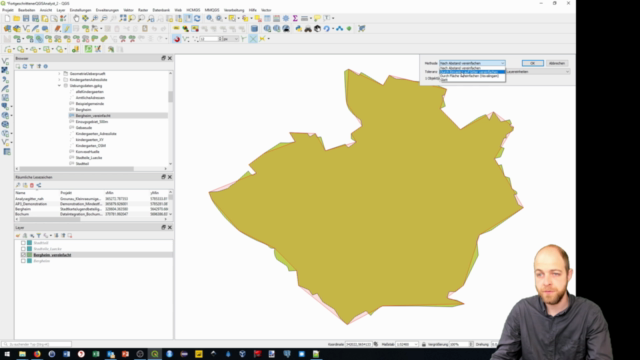This screenshot has height=360, width=640.
Task: Click the Abbrechen button
Action: coord(557,63)
